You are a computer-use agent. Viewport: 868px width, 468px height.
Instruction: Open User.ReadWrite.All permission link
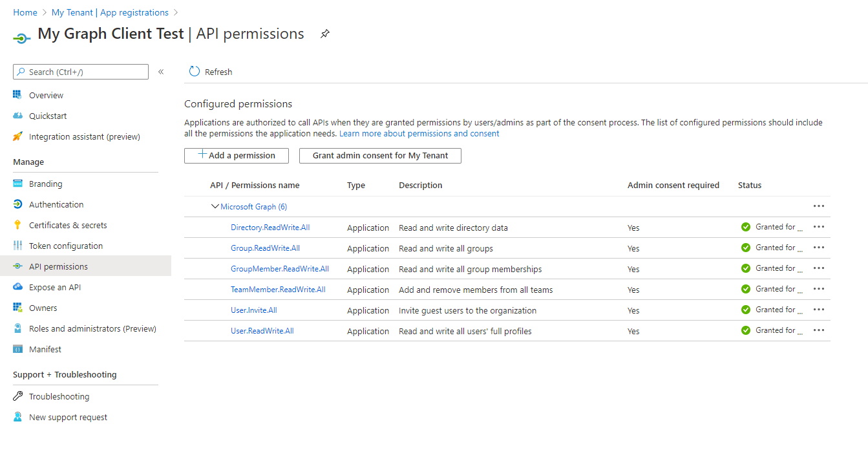coord(262,331)
